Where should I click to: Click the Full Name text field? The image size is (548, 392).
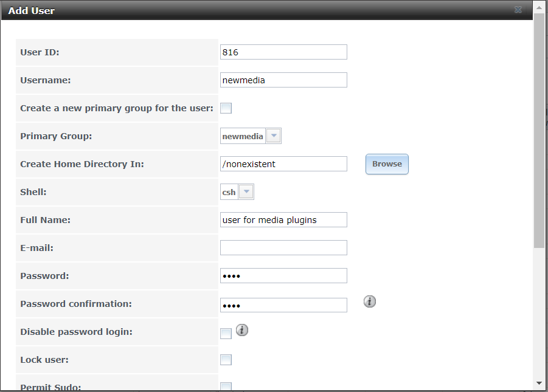[283, 220]
